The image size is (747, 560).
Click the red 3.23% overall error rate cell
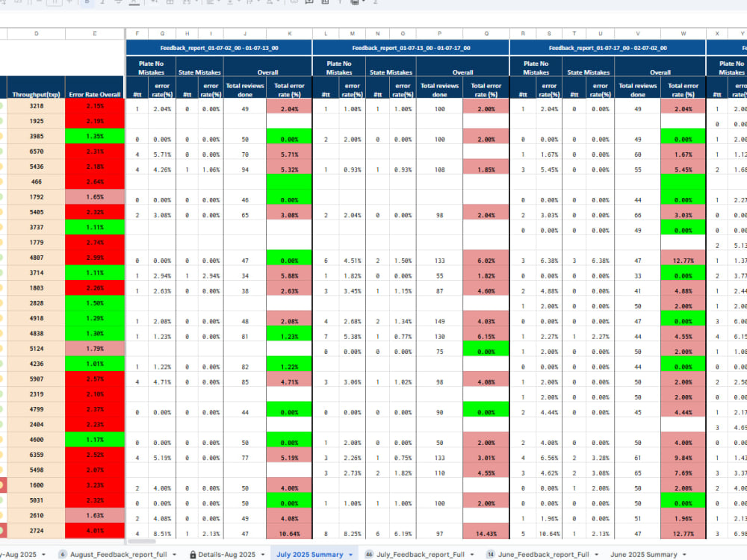pos(95,485)
